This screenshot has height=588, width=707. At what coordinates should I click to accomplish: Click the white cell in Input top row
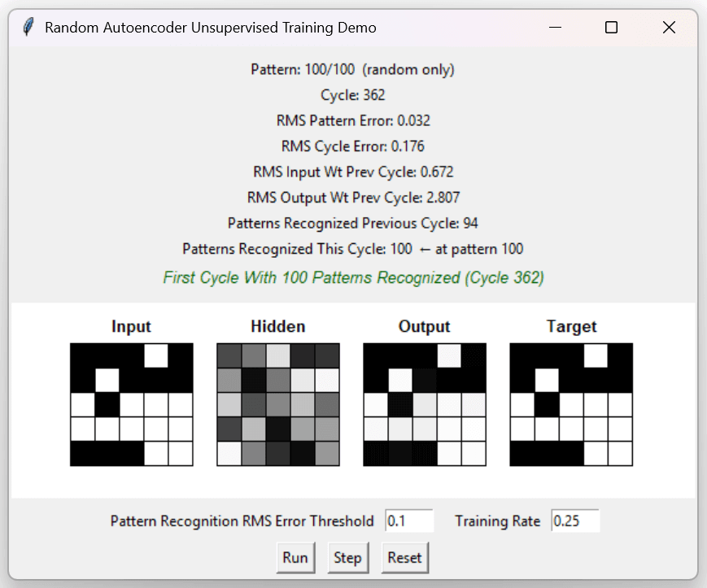tap(156, 356)
